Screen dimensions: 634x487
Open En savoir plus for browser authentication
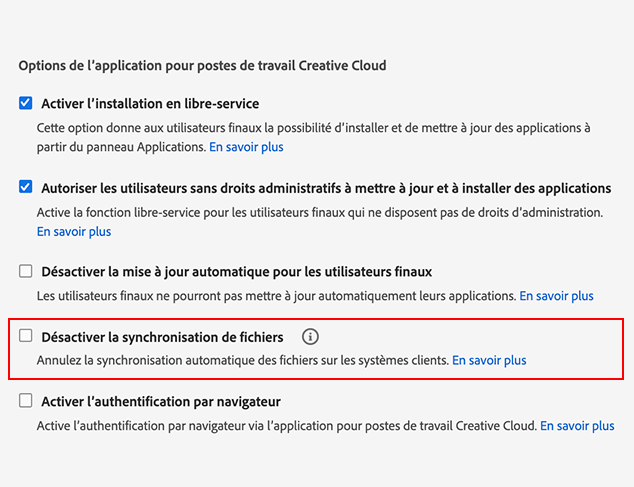pyautogui.click(x=577, y=425)
